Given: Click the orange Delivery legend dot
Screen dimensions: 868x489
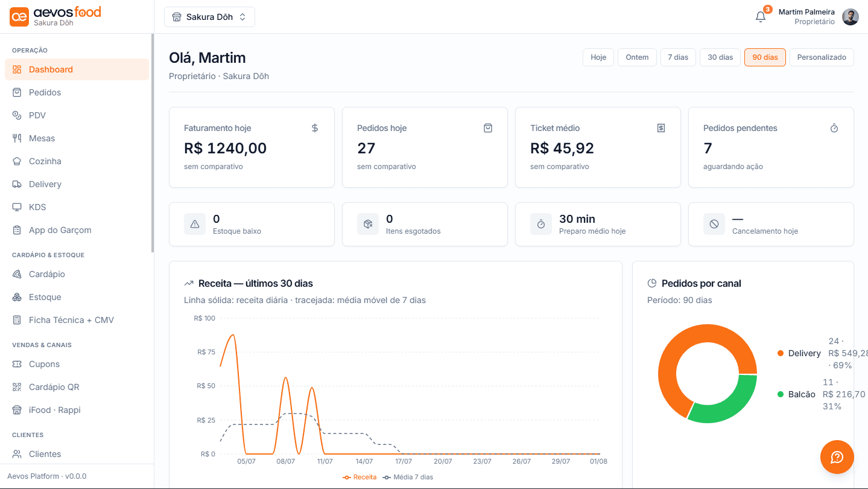Looking at the screenshot, I should [x=781, y=353].
